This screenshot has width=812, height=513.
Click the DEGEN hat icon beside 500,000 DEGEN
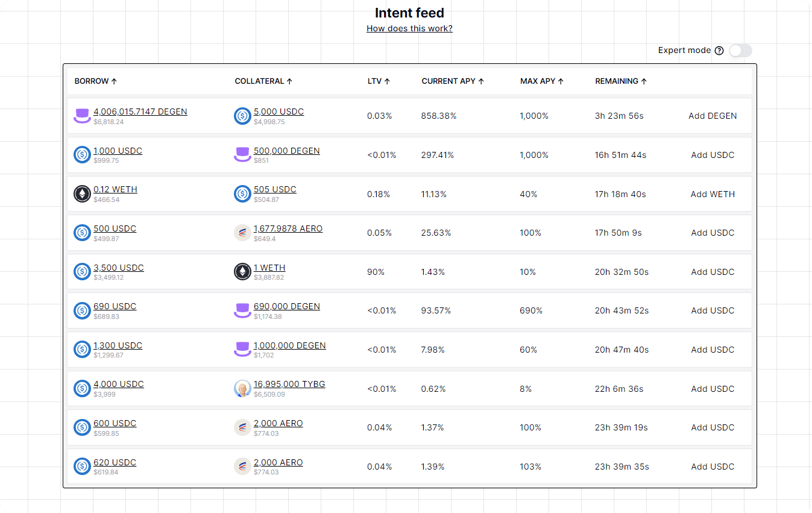[242, 155]
